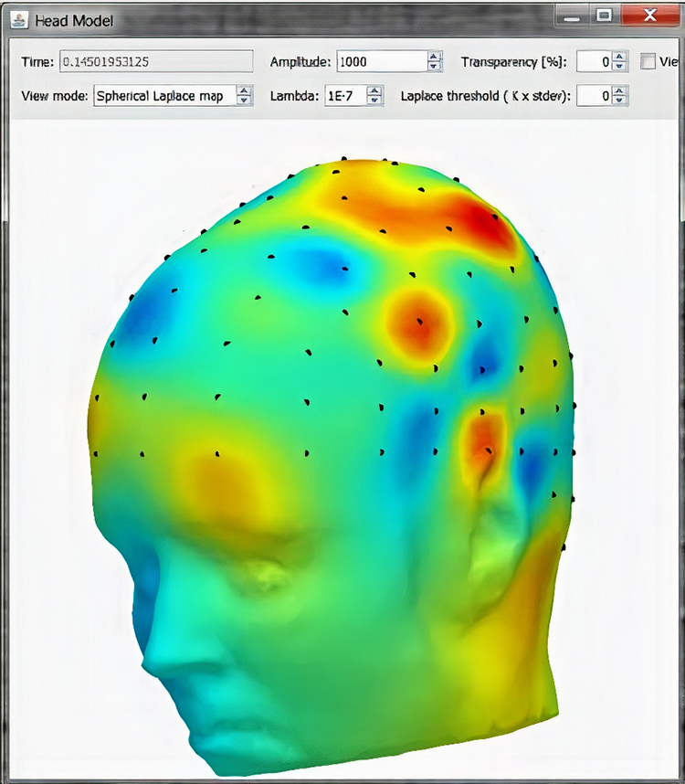This screenshot has width=685, height=784.
Task: Click the Time value field
Action: (155, 61)
